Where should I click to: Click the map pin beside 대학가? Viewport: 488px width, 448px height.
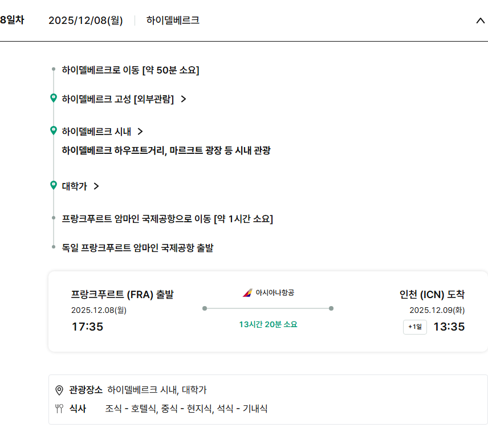pos(54,185)
